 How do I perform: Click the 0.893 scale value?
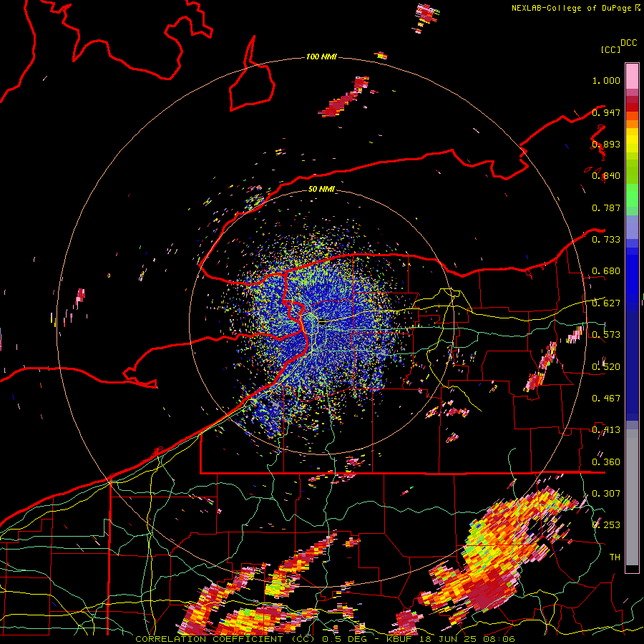click(606, 144)
